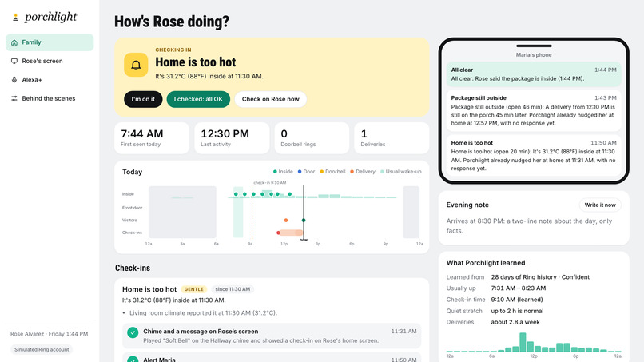The image size is (644, 362).
Task: Click I checked: all OK button
Action: coord(198,99)
